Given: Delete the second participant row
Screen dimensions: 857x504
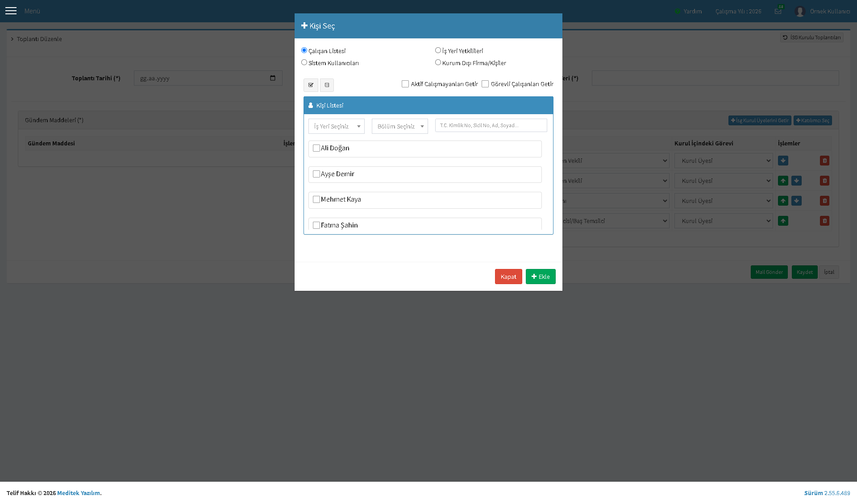Looking at the screenshot, I should pyautogui.click(x=824, y=181).
